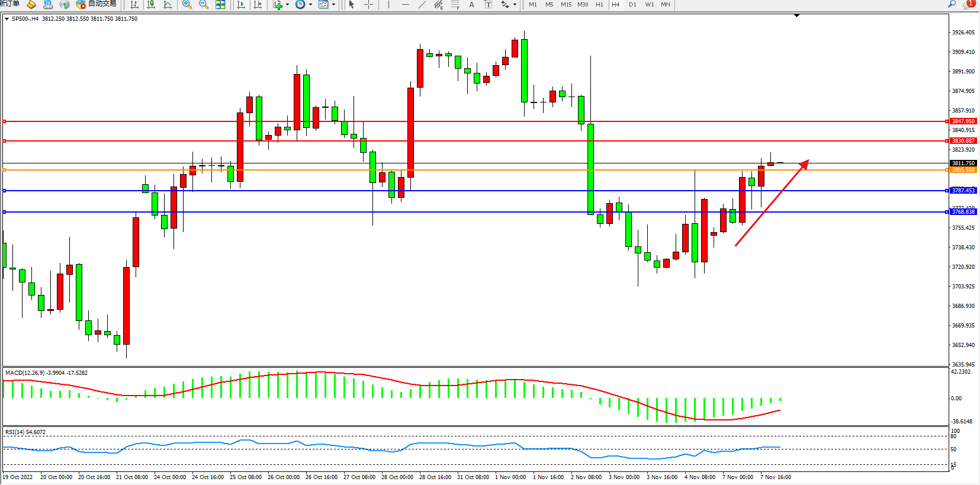Switch chart to H1 timeframe

coord(599,5)
